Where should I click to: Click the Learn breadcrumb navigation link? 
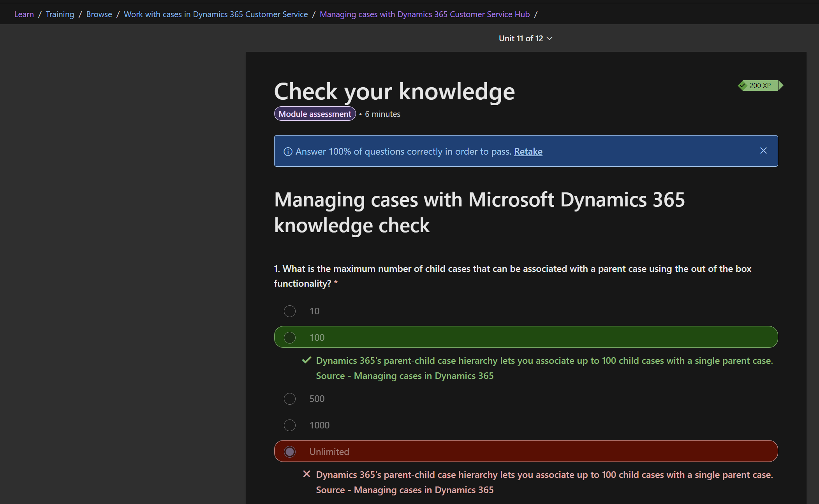tap(23, 14)
